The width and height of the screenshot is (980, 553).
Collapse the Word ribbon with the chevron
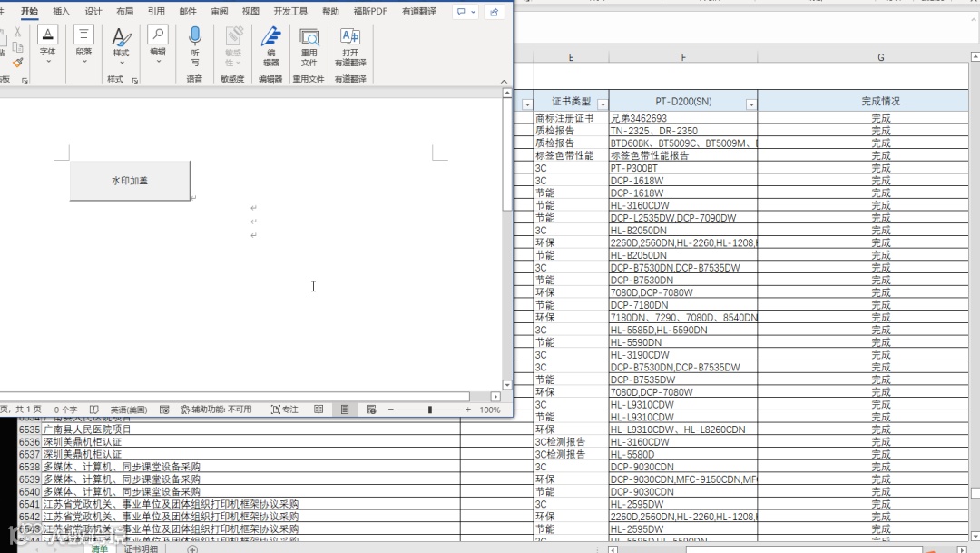[504, 82]
